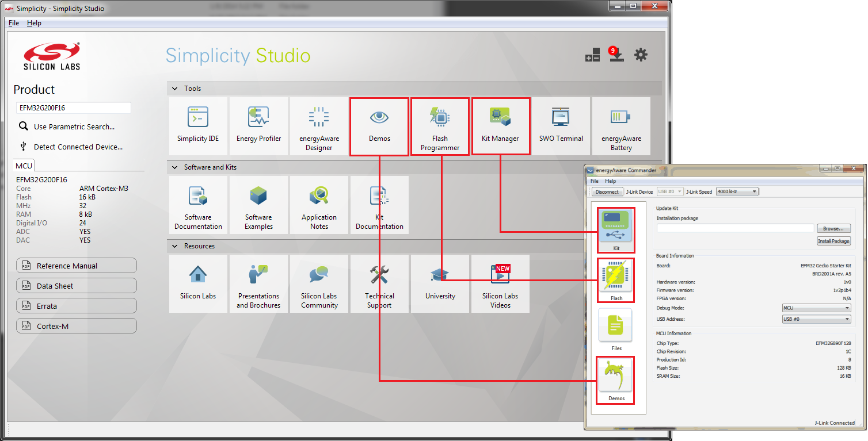Open the Simplicity Studio settings gear
The image size is (868, 441).
point(641,55)
